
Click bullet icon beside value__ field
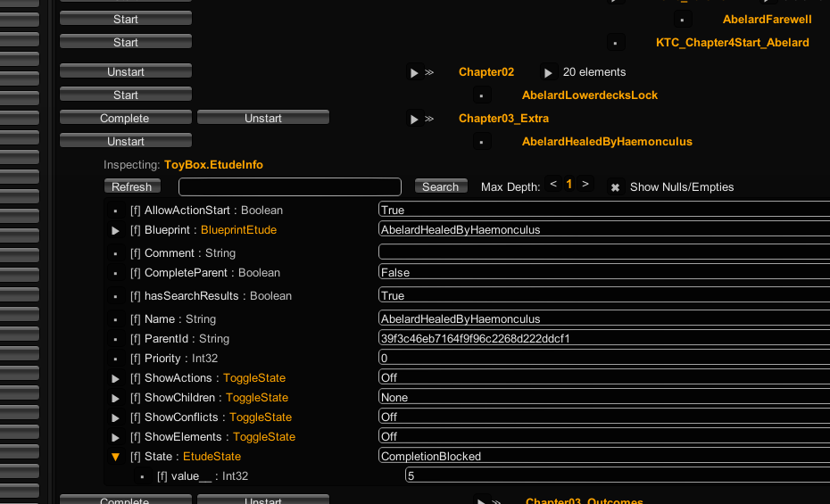tap(142, 477)
